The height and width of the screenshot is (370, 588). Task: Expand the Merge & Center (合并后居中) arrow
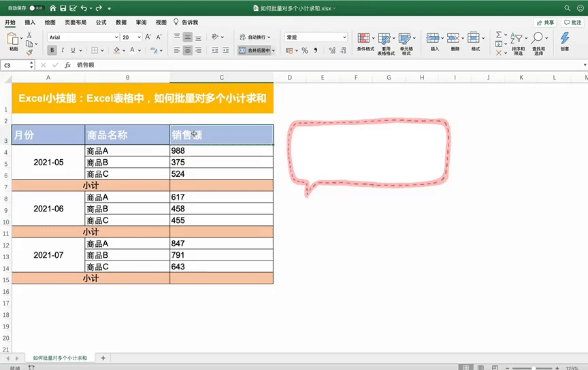(274, 50)
